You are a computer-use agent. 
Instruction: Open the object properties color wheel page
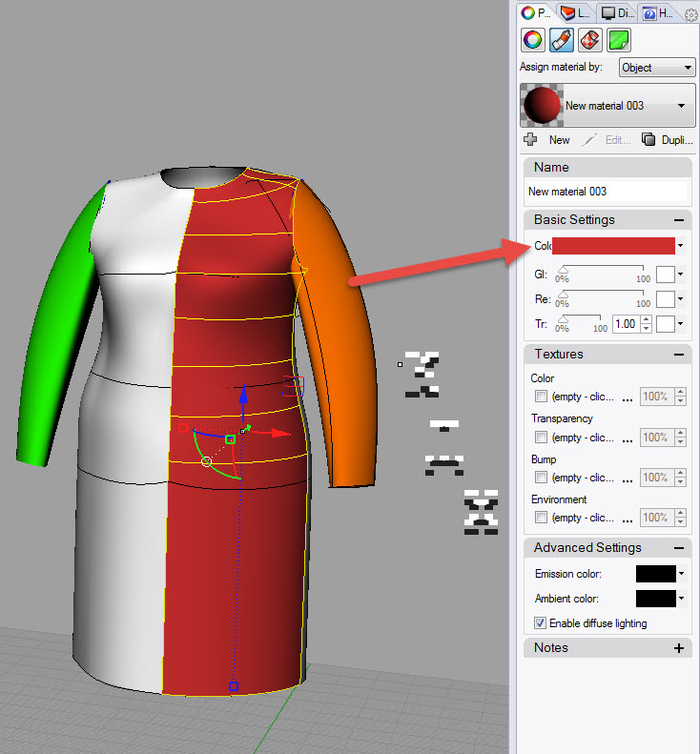532,40
